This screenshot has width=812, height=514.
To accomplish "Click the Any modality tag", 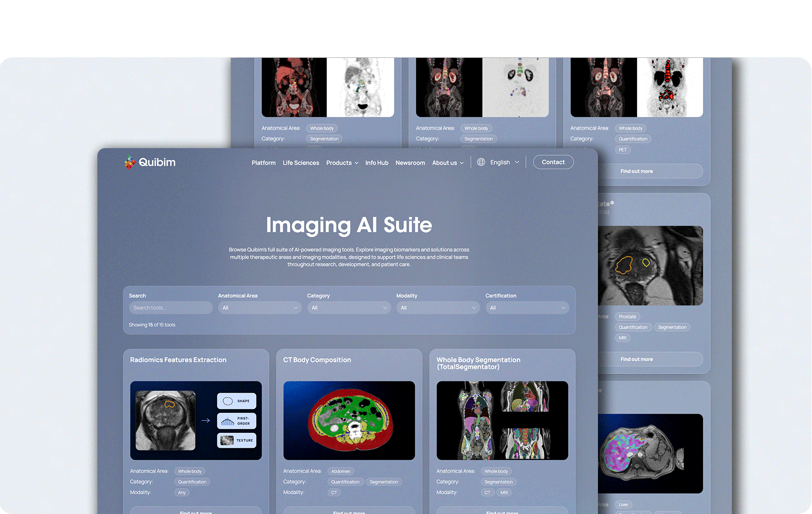I will pyautogui.click(x=182, y=493).
